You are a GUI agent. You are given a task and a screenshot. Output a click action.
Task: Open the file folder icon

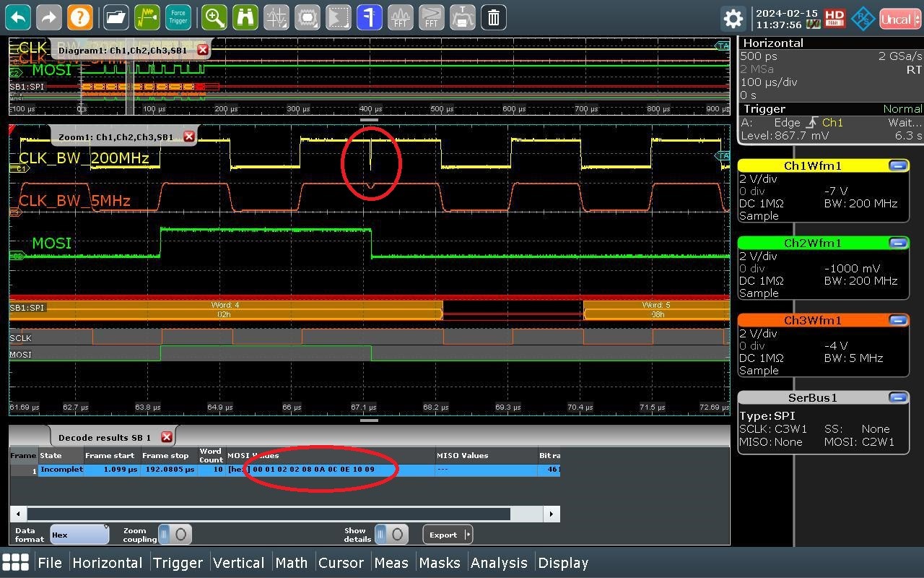coord(115,17)
